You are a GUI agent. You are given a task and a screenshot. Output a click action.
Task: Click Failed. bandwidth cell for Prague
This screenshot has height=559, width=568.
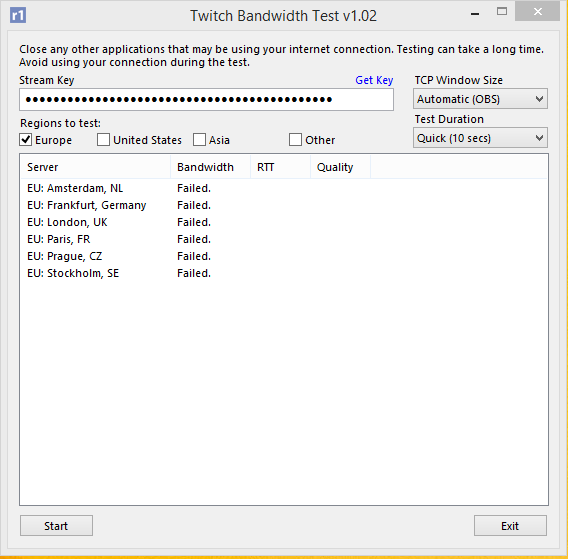(x=194, y=256)
